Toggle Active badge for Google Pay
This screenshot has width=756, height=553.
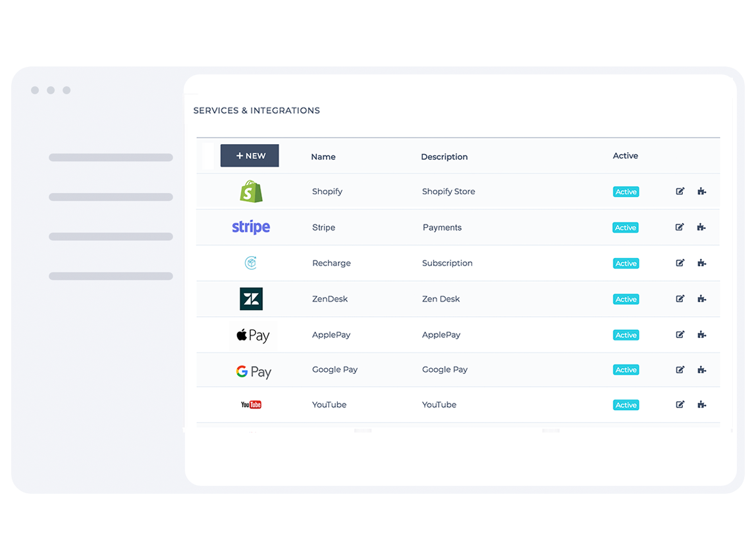[626, 370]
